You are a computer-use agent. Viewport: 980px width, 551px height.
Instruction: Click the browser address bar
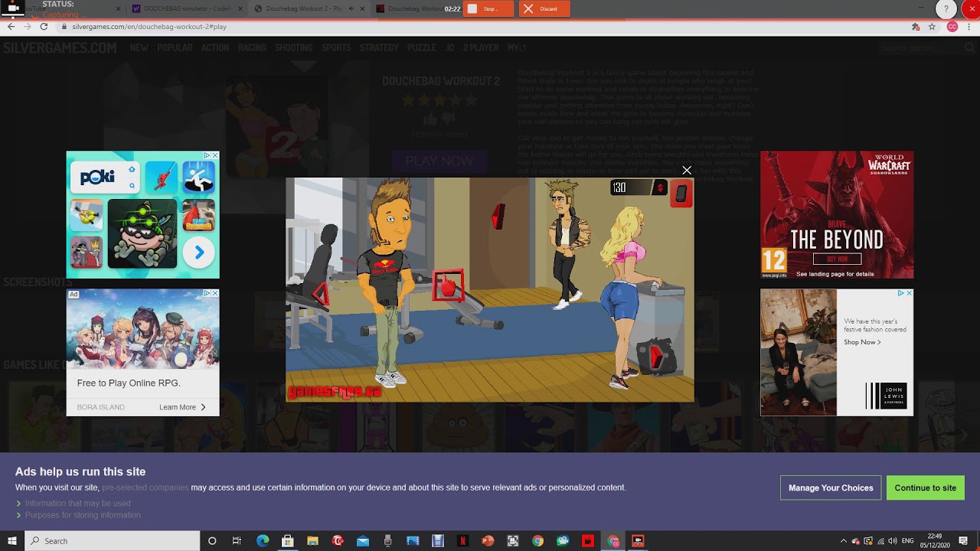[482, 26]
